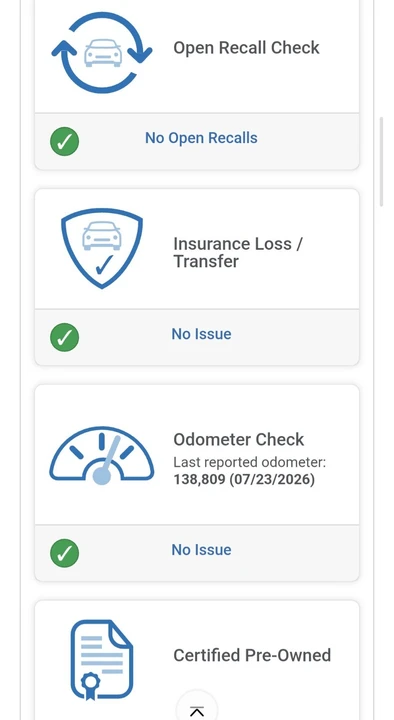Select the Insurance Loss / Transfer heading
394x720 pixels.
point(238,253)
